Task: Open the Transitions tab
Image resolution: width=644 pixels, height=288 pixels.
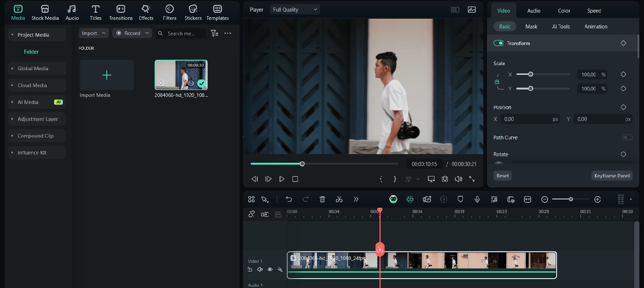Action: click(x=121, y=13)
